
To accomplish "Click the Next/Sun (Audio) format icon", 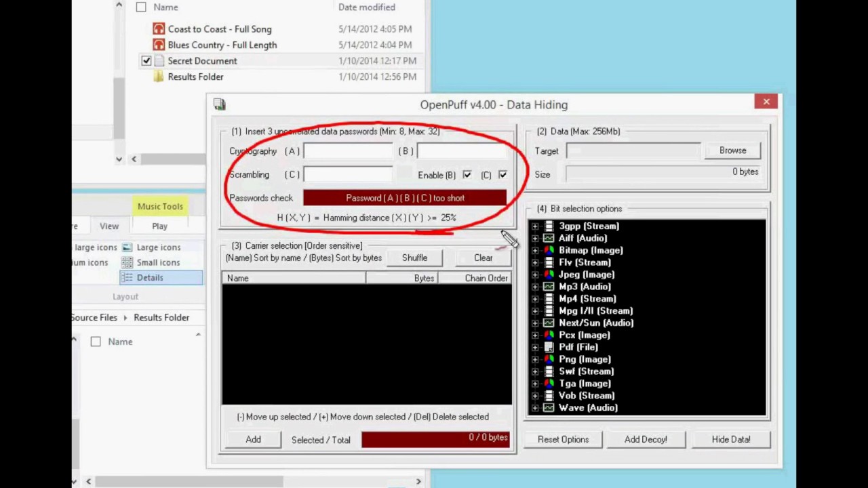I will [549, 323].
